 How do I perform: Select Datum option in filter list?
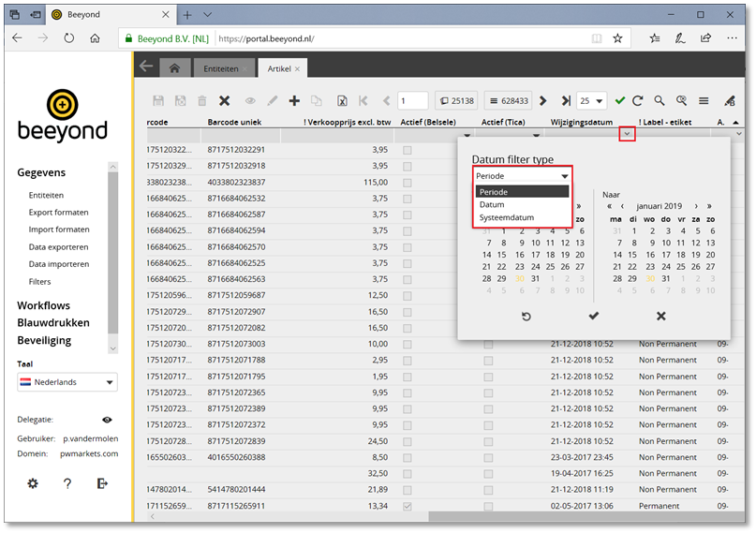coord(522,204)
